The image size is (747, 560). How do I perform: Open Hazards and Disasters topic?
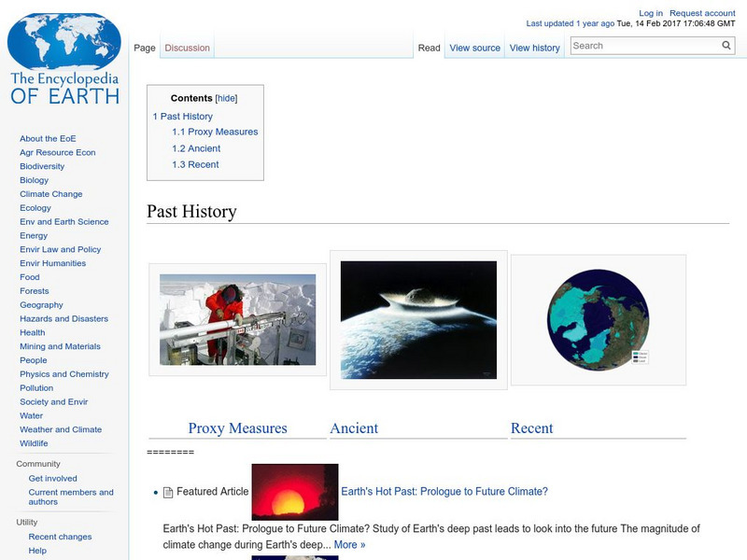(x=63, y=318)
